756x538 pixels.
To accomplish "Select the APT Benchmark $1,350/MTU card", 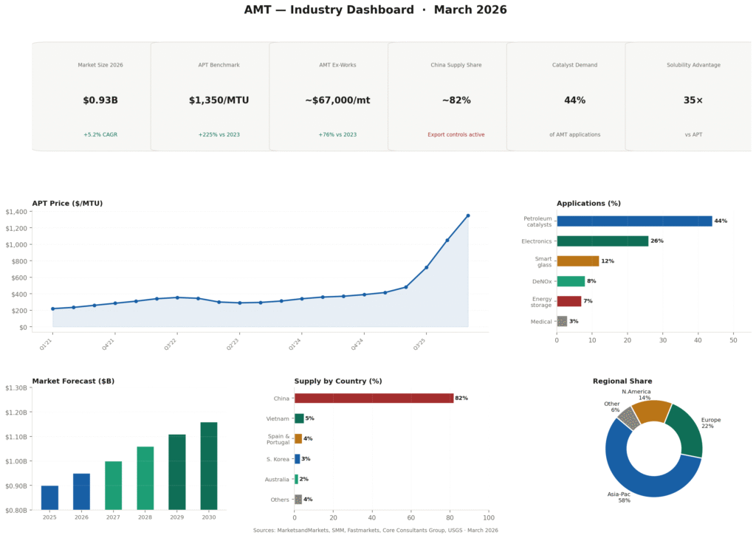I will coord(219,97).
